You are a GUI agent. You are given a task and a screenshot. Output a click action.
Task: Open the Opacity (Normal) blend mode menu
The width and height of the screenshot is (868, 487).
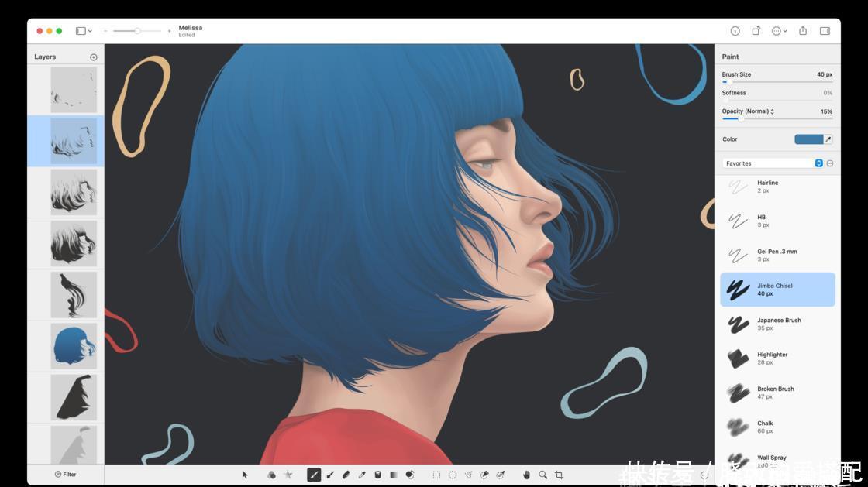[x=748, y=111]
